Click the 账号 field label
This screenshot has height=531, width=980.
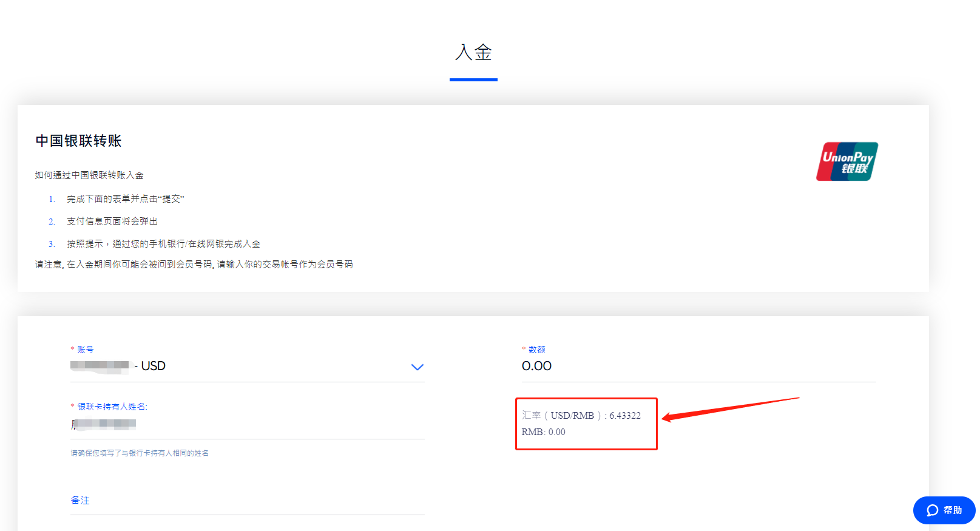85,350
